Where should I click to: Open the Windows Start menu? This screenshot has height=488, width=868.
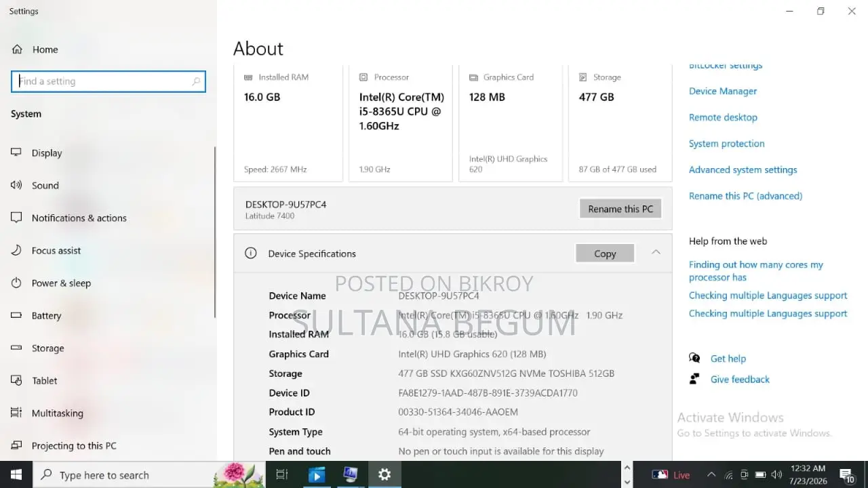pyautogui.click(x=16, y=474)
